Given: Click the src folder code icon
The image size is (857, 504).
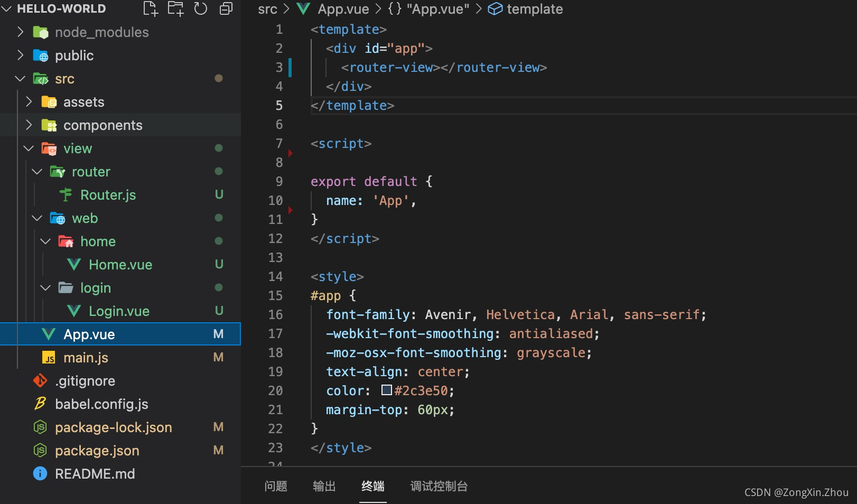Looking at the screenshot, I should (41, 79).
